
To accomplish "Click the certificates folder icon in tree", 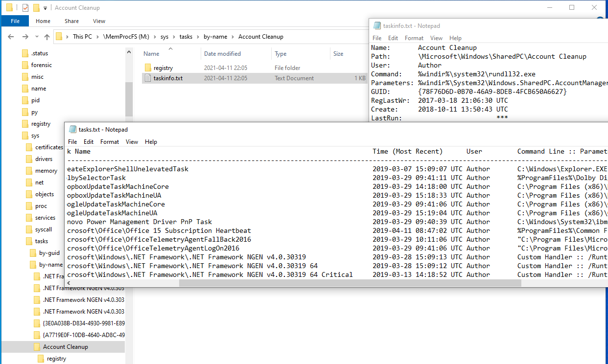I will click(29, 147).
